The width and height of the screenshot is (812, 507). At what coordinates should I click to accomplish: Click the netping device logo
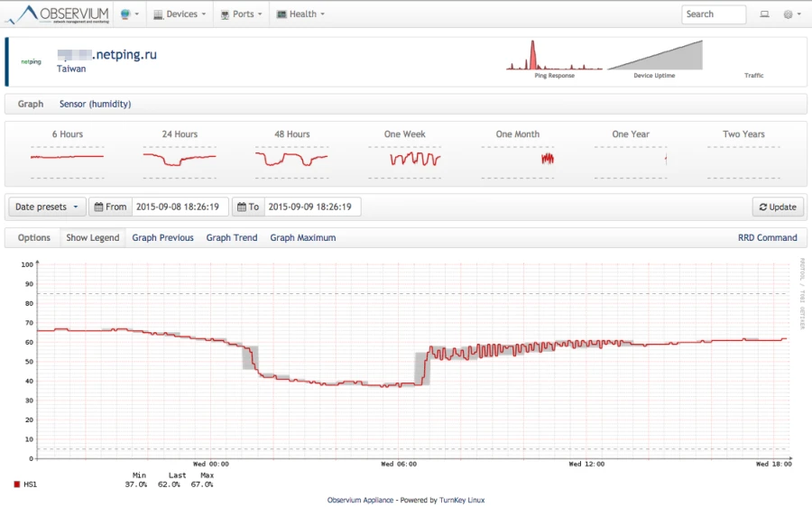click(31, 61)
